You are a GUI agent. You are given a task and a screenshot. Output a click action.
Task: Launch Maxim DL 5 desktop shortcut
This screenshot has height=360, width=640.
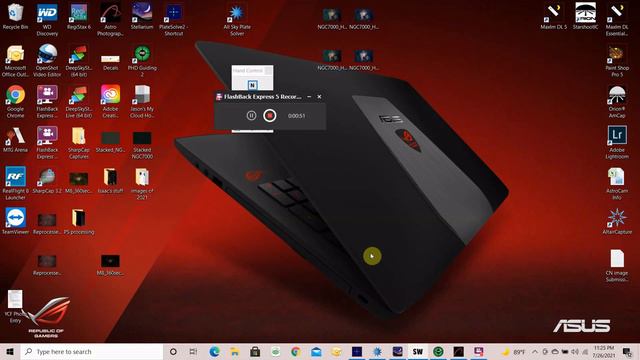[x=553, y=16]
